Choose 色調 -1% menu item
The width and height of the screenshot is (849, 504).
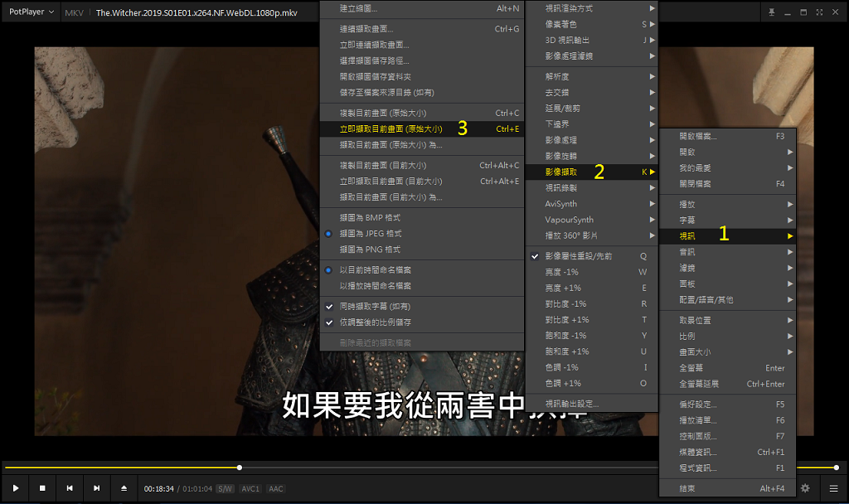(592, 367)
